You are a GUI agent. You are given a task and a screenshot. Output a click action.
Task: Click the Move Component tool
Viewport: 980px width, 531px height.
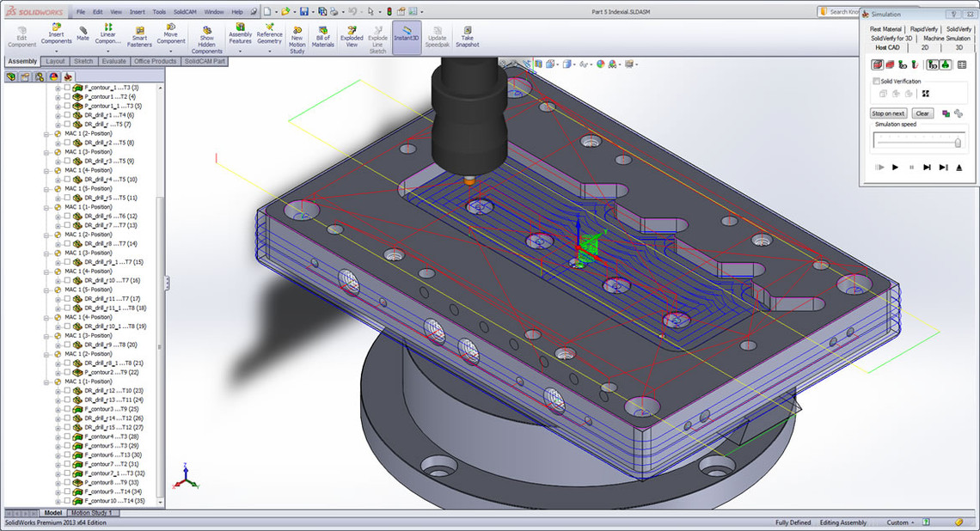pos(170,34)
